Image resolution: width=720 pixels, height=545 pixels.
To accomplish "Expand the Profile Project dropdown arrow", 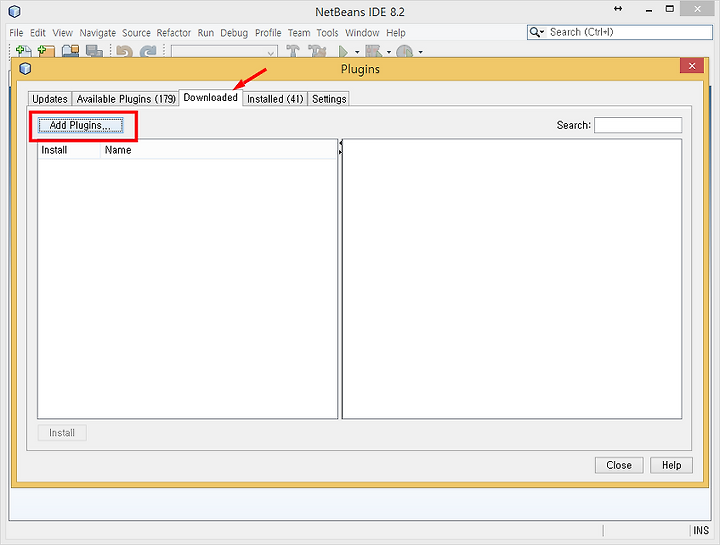I will (x=421, y=52).
